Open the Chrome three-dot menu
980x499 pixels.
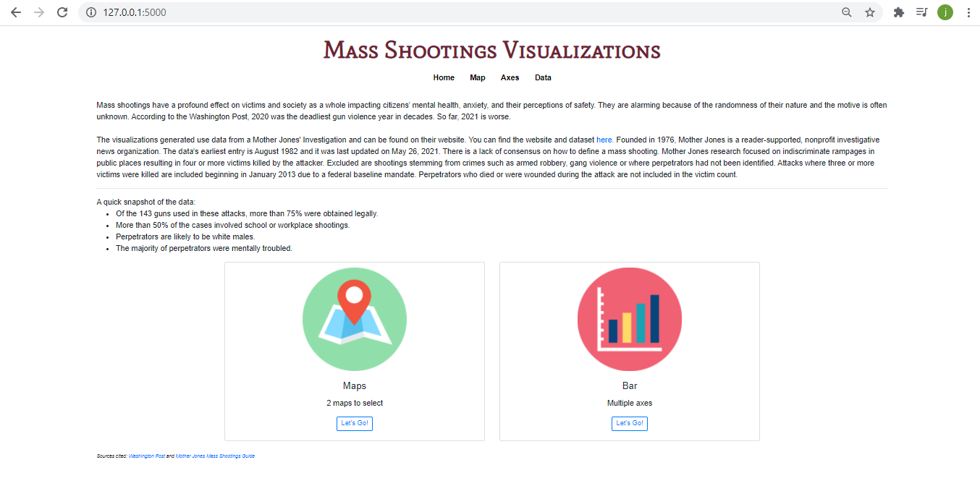(968, 12)
